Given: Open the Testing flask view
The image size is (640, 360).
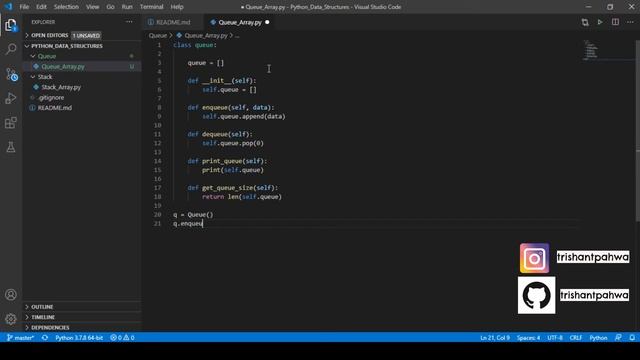Looking at the screenshot, I should pyautogui.click(x=11, y=147).
